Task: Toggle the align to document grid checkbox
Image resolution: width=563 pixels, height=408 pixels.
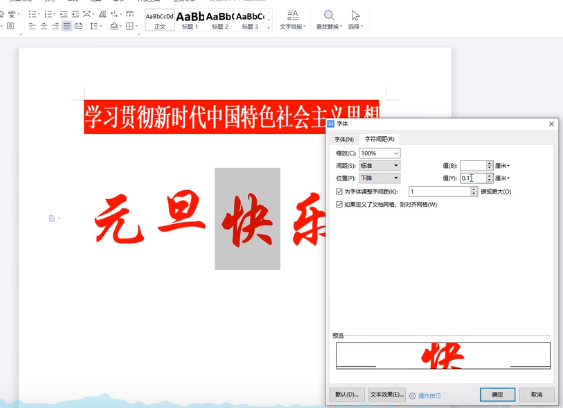Action: coord(339,204)
